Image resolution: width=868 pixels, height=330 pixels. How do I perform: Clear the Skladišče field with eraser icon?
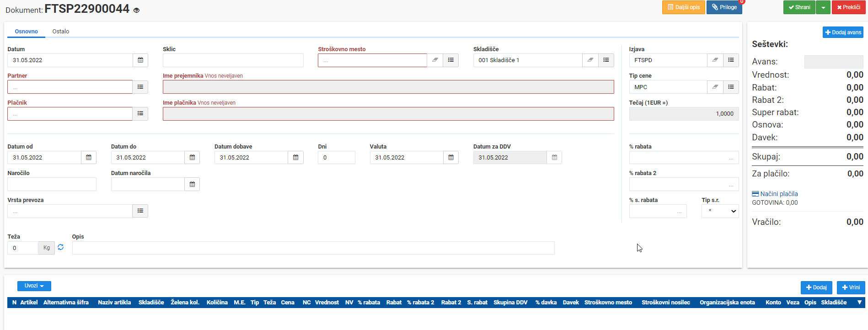(590, 60)
